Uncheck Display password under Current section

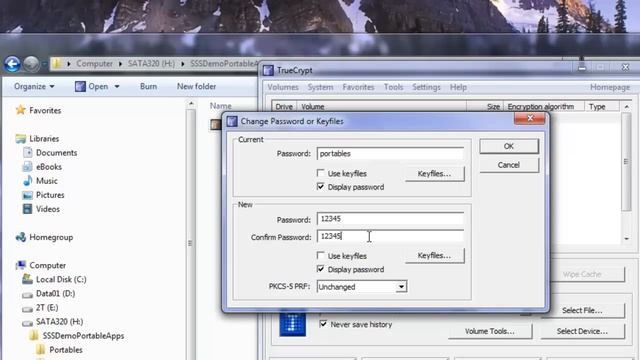pyautogui.click(x=320, y=187)
